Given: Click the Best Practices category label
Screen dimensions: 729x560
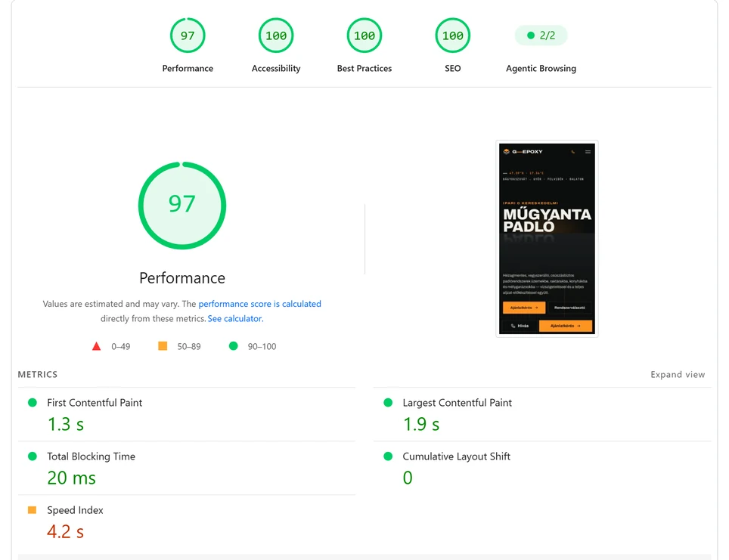Looking at the screenshot, I should pos(364,68).
